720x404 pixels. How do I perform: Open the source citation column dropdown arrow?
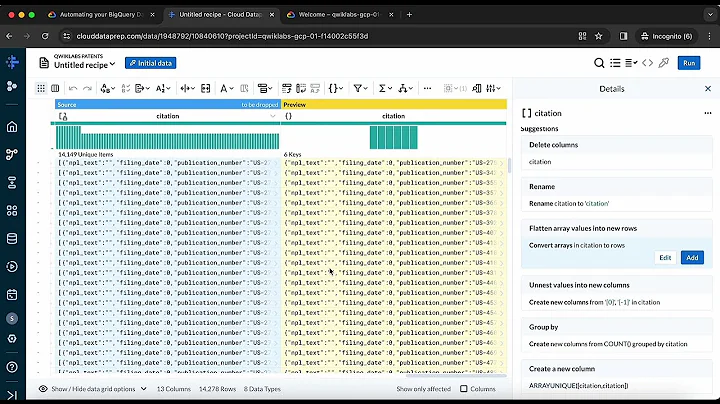[x=273, y=116]
